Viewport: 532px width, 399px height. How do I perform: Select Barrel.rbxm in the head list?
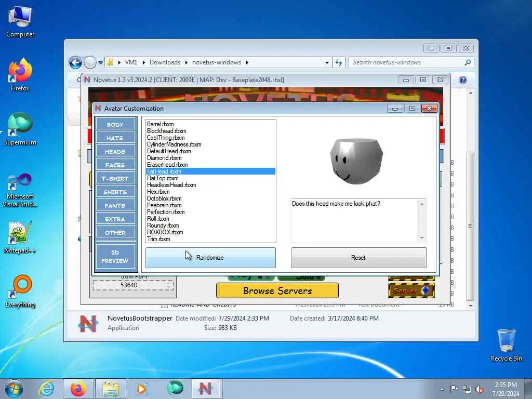coord(210,124)
